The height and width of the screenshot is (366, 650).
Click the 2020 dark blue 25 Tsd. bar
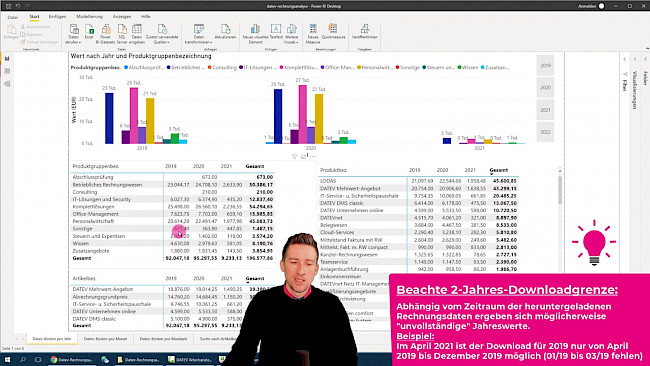pyautogui.click(x=278, y=116)
